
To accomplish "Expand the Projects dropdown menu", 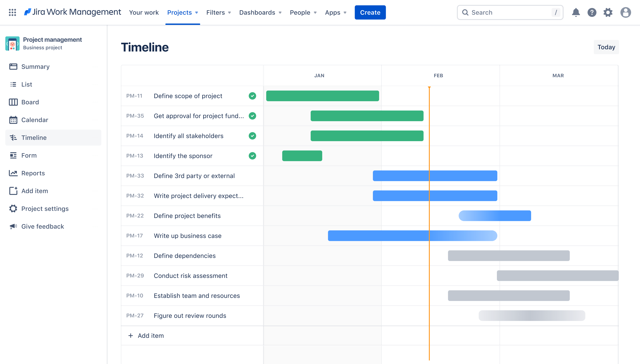I will tap(182, 12).
